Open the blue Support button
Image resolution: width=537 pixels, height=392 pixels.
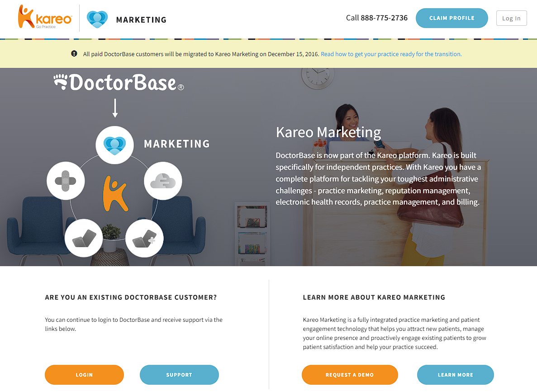point(179,374)
